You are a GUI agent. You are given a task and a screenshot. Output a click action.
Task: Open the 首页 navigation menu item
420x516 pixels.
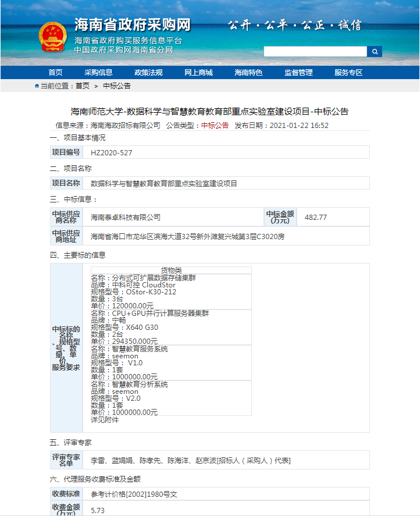55,72
